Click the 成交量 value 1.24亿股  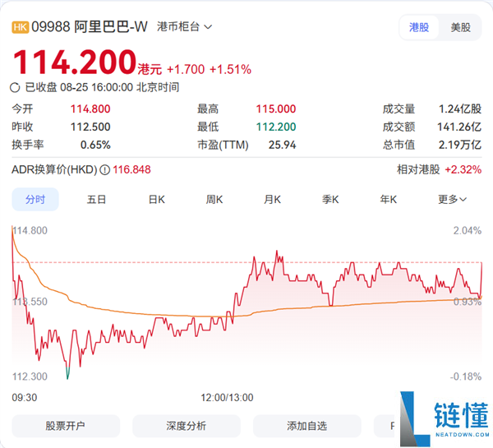[x=460, y=109]
